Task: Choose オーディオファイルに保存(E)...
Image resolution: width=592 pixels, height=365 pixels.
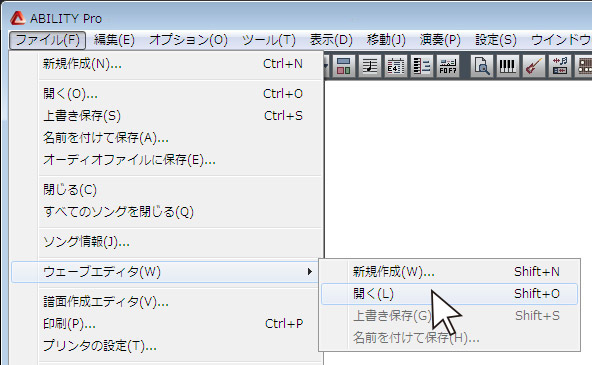Action: point(166,160)
